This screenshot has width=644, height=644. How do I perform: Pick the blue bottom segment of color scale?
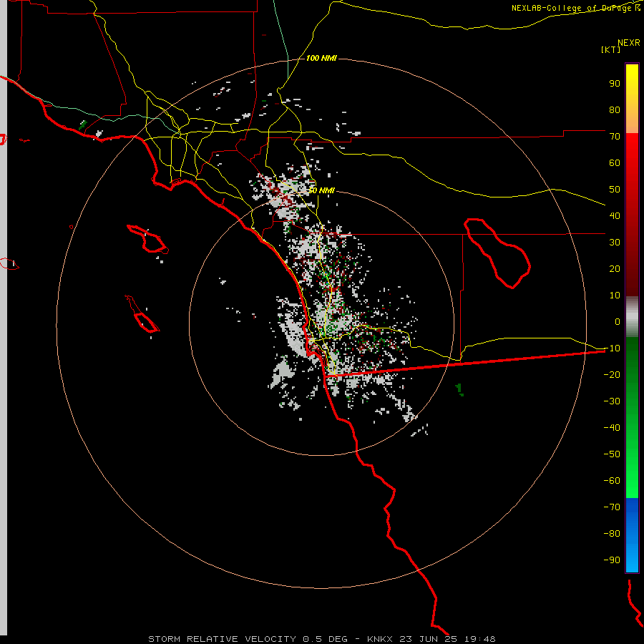(x=632, y=535)
